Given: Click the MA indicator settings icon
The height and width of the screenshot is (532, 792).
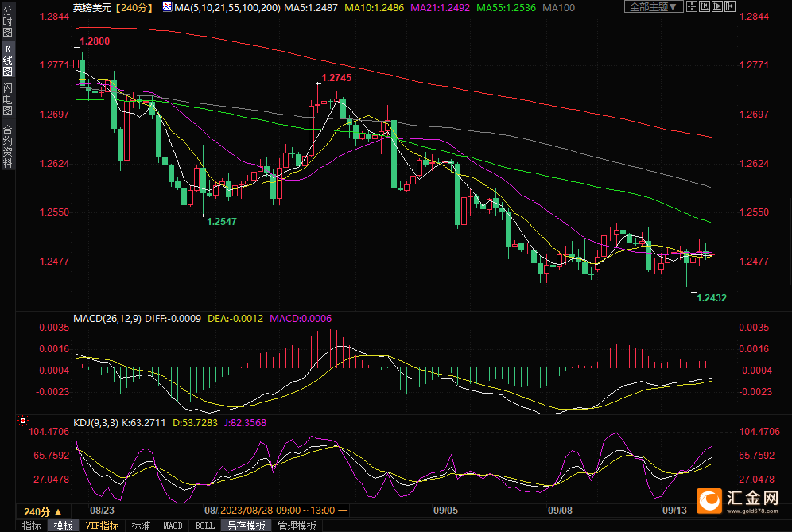Looking at the screenshot, I should pos(167,6).
